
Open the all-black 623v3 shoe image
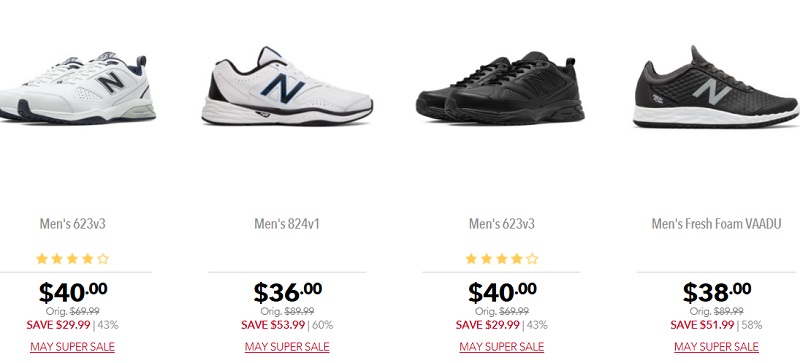[501, 87]
